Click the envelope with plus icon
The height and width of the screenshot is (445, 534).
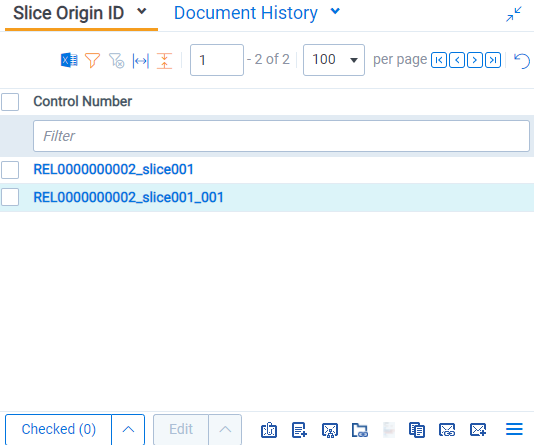coord(478,430)
